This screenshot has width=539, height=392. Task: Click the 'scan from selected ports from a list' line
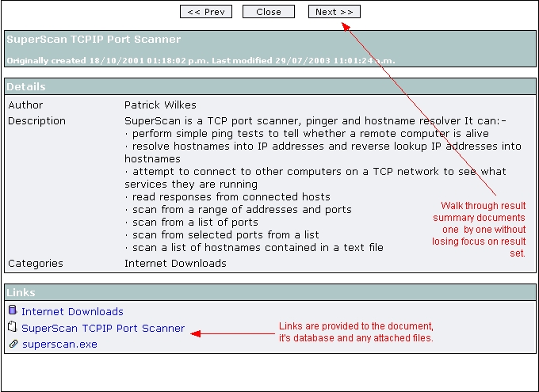222,235
